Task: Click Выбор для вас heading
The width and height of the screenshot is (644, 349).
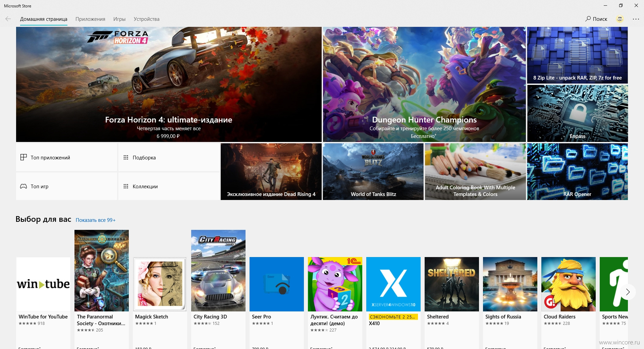Action: tap(43, 219)
